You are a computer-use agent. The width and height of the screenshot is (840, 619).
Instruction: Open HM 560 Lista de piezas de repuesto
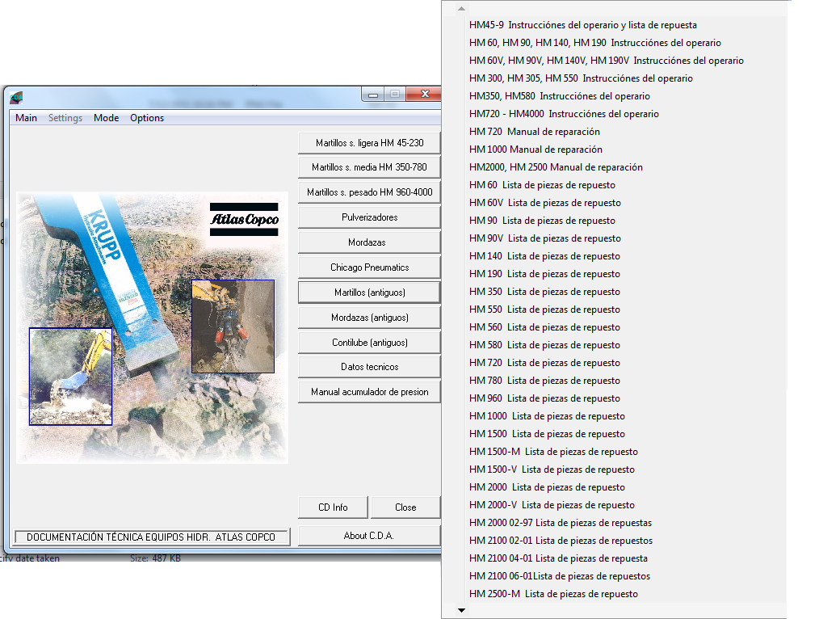tap(544, 327)
